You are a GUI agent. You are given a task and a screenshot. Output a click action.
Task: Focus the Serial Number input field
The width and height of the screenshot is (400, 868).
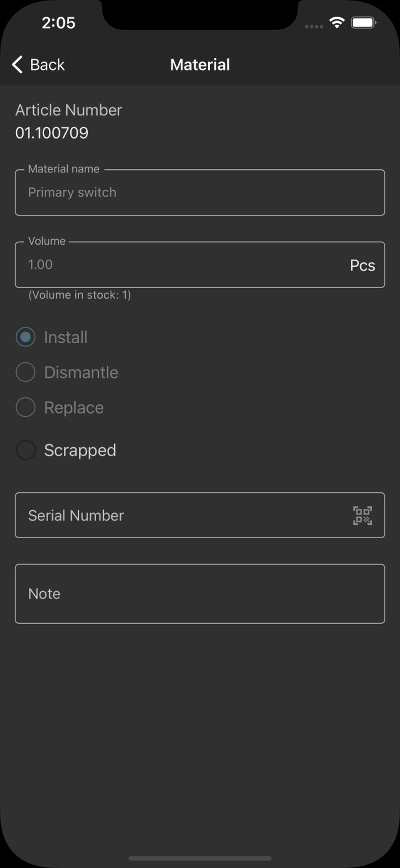[x=200, y=515]
